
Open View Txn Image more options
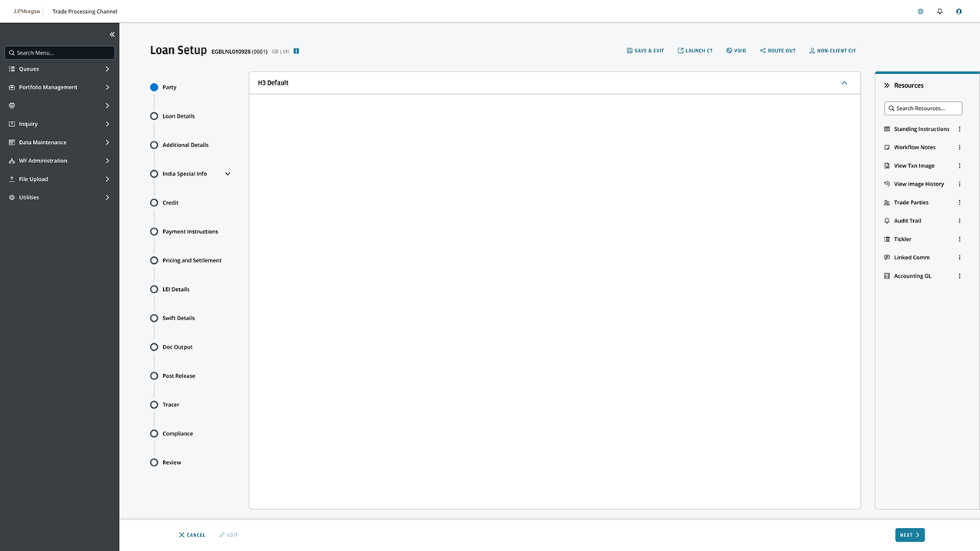point(960,166)
